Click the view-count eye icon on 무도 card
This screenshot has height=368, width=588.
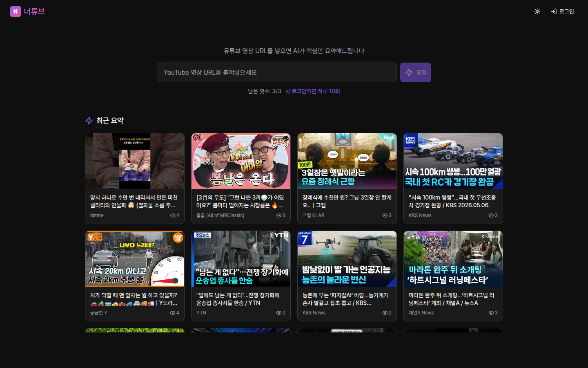point(279,215)
